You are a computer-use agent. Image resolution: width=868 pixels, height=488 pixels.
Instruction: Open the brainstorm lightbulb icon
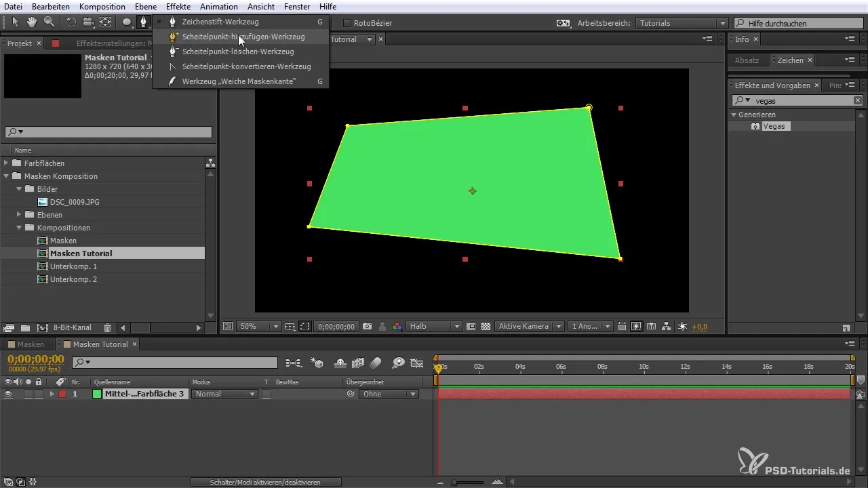(x=398, y=363)
